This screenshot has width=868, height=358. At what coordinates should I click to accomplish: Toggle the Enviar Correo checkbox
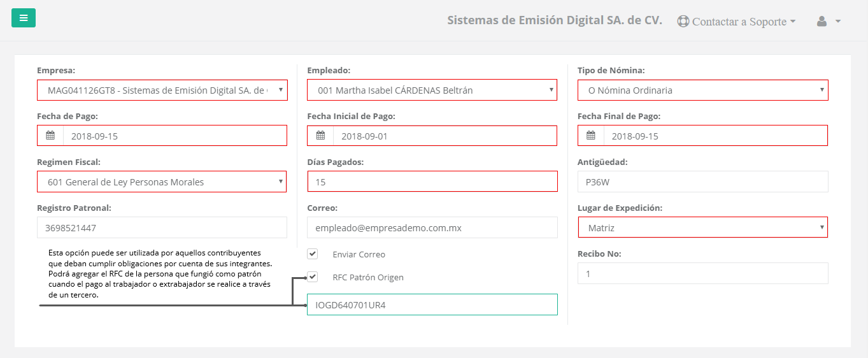(312, 254)
